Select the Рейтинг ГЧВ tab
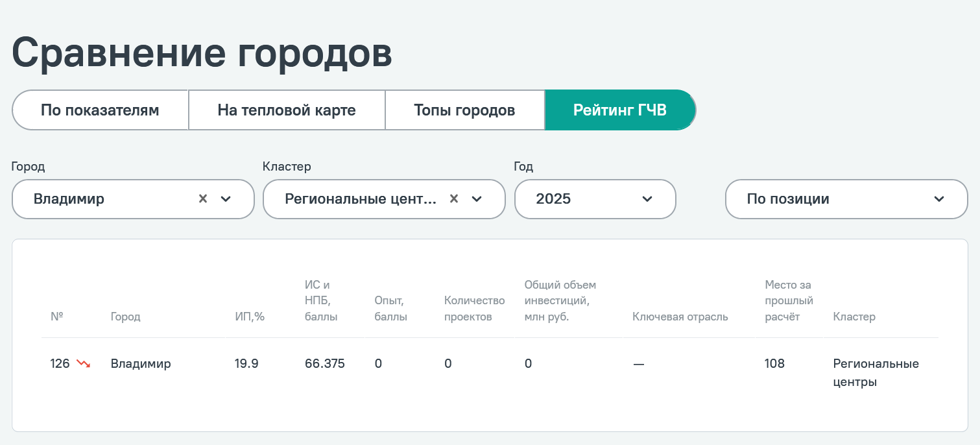Image resolution: width=980 pixels, height=445 pixels. pyautogui.click(x=620, y=110)
